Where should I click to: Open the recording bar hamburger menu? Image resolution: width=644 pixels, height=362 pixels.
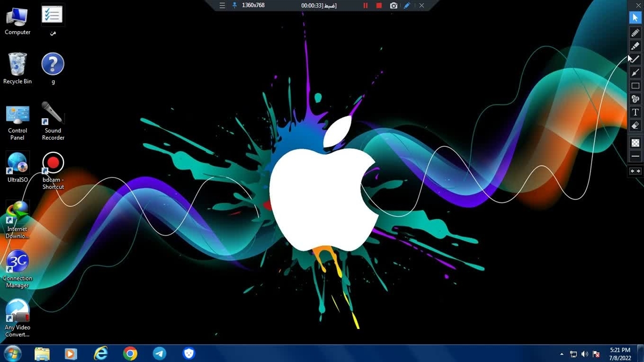[222, 6]
